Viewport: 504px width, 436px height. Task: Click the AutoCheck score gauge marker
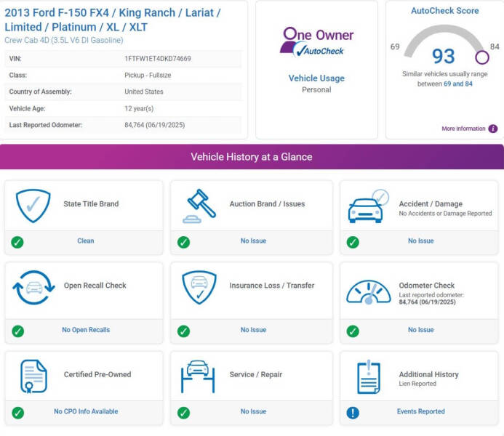pyautogui.click(x=481, y=57)
